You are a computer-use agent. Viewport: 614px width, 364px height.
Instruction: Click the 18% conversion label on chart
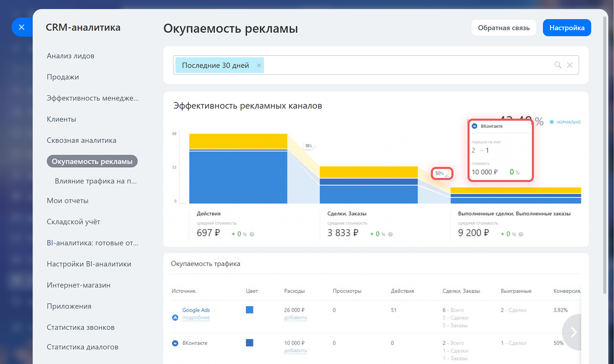pos(309,146)
